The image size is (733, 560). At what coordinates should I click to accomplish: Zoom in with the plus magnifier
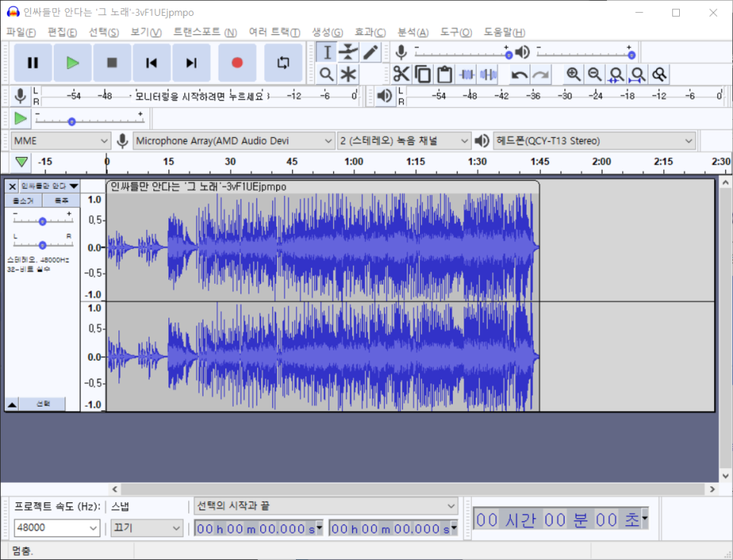(x=573, y=74)
